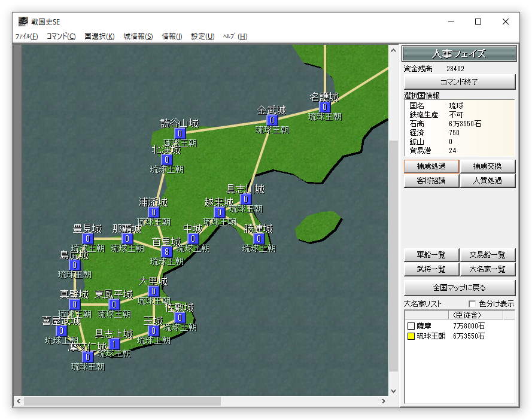Click the 金武城 castle icon
The height and width of the screenshot is (420, 532).
(272, 120)
